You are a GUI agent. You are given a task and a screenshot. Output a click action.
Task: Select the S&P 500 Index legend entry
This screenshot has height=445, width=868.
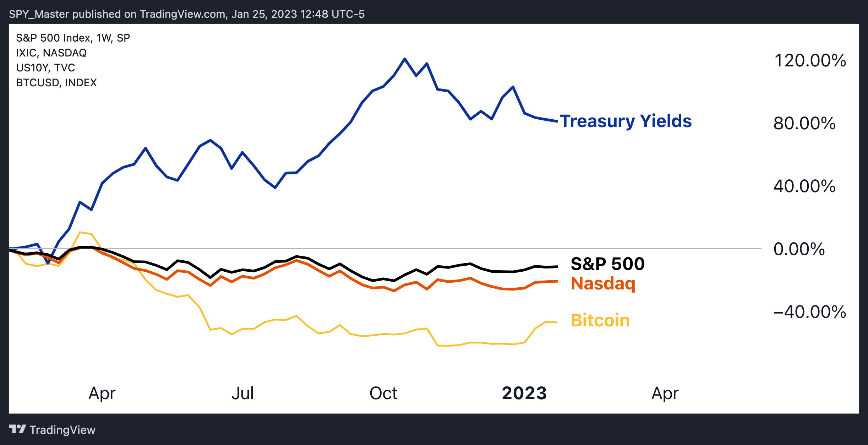(x=73, y=38)
